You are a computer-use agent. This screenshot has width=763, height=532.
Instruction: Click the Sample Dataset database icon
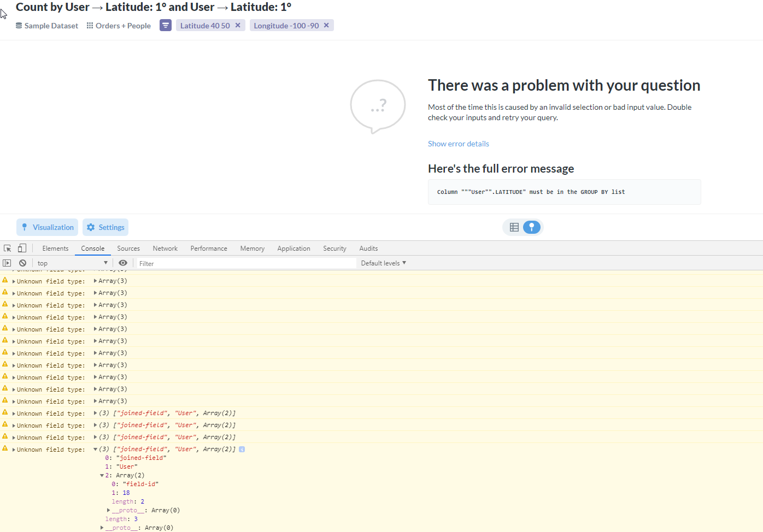(18, 25)
